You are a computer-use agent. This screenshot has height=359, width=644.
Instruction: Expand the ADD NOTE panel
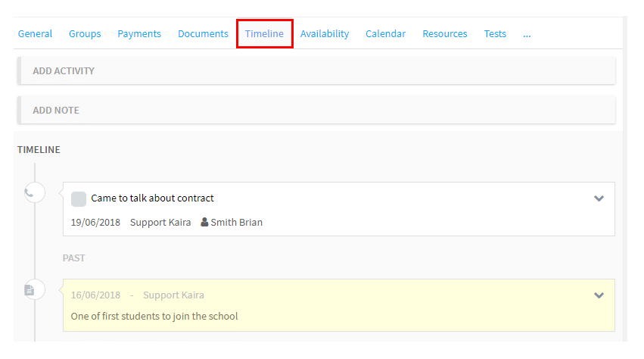click(x=316, y=111)
